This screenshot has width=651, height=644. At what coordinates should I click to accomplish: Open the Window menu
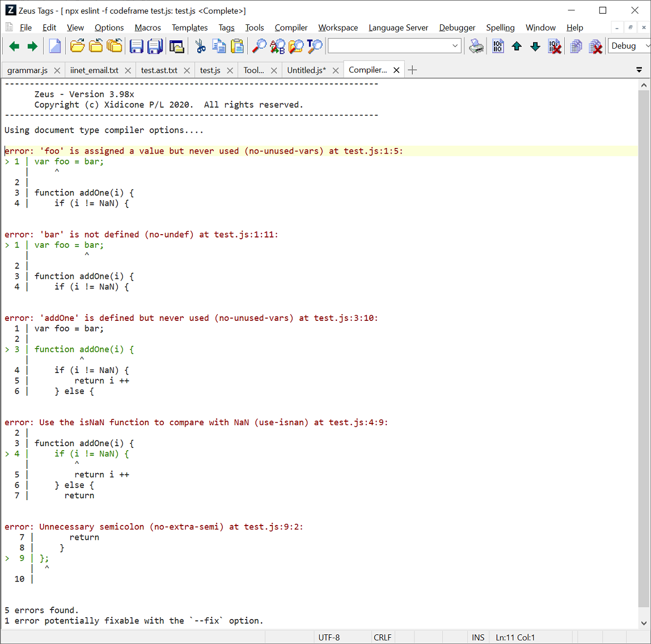pyautogui.click(x=540, y=27)
